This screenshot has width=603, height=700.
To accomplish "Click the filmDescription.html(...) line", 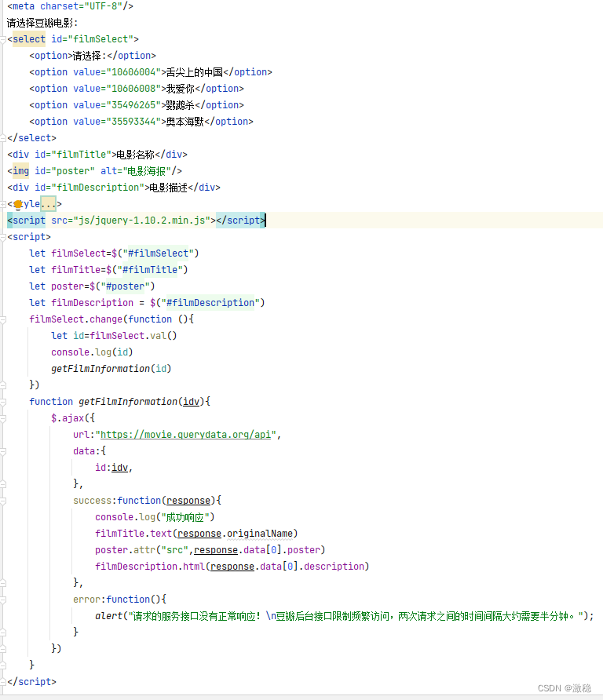I will [x=232, y=567].
